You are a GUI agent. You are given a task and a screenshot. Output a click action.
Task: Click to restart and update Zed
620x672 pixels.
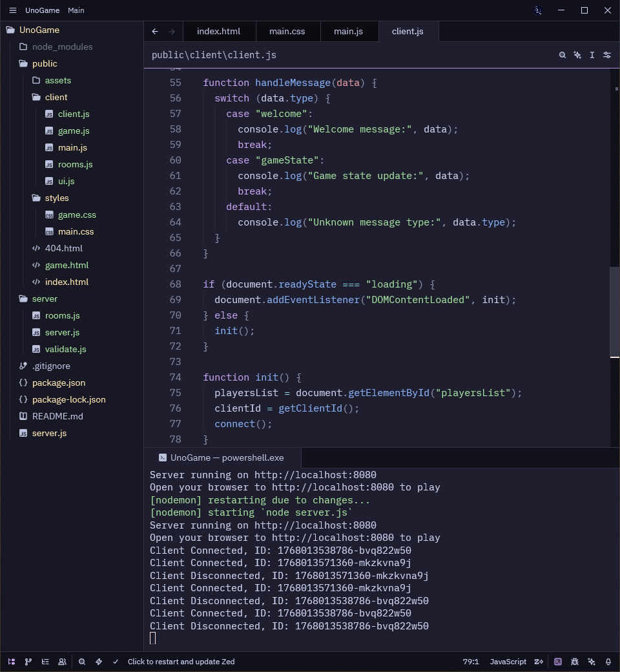click(181, 662)
